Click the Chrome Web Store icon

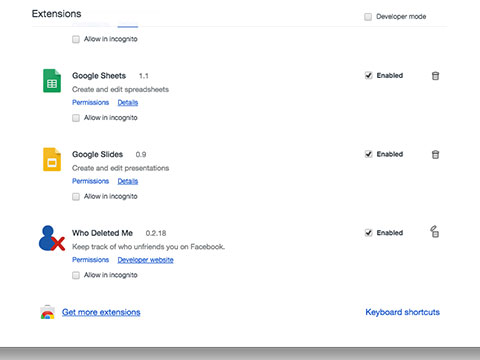click(48, 312)
